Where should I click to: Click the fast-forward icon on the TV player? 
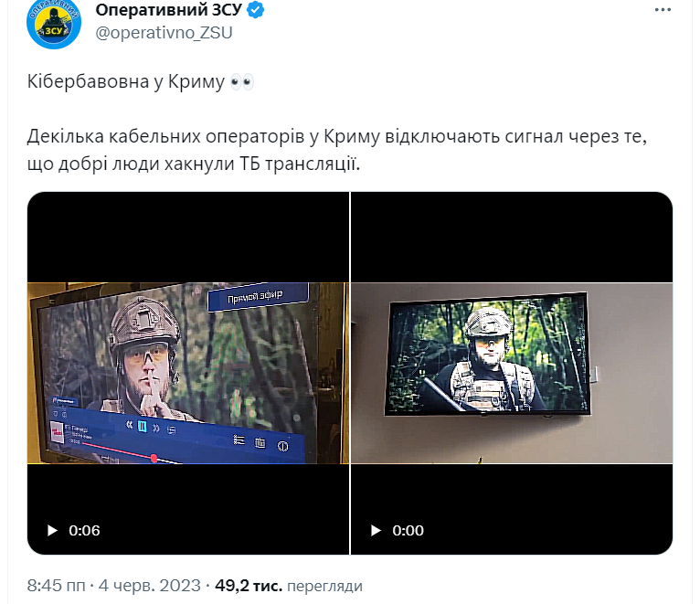(x=155, y=429)
